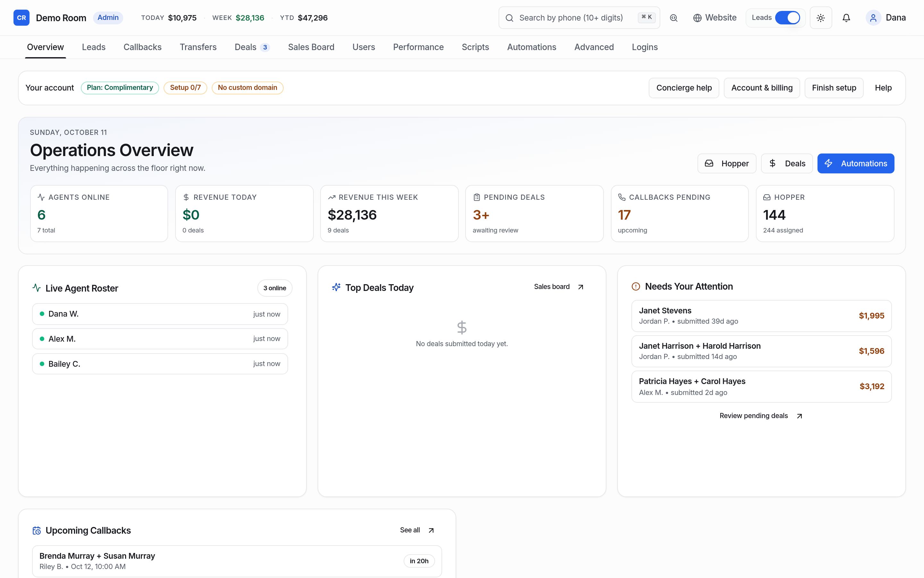Toggle the Leads switch off
The image size is (924, 578).
[x=787, y=18]
